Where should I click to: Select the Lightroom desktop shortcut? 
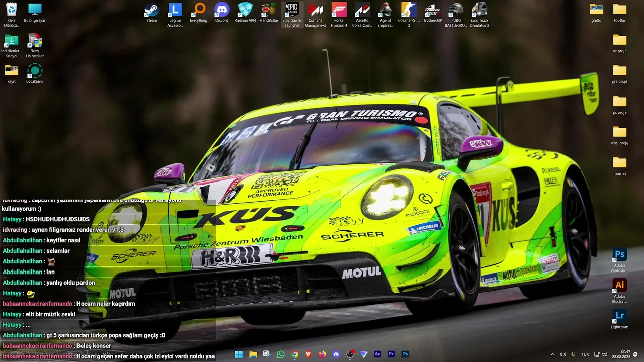click(620, 319)
